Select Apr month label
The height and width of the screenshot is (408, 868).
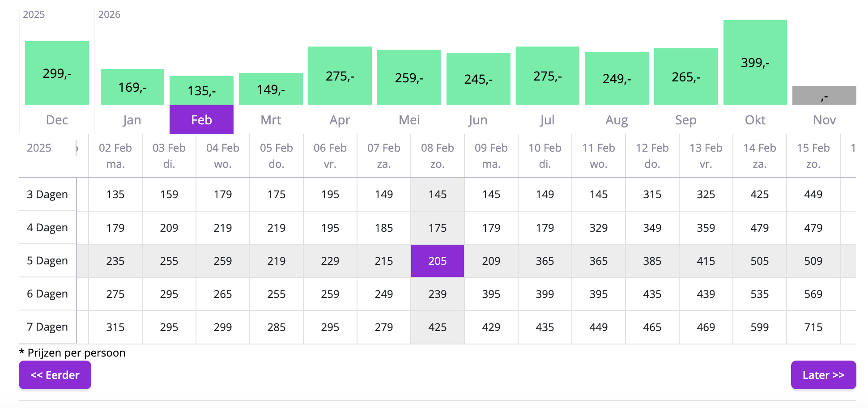[340, 119]
